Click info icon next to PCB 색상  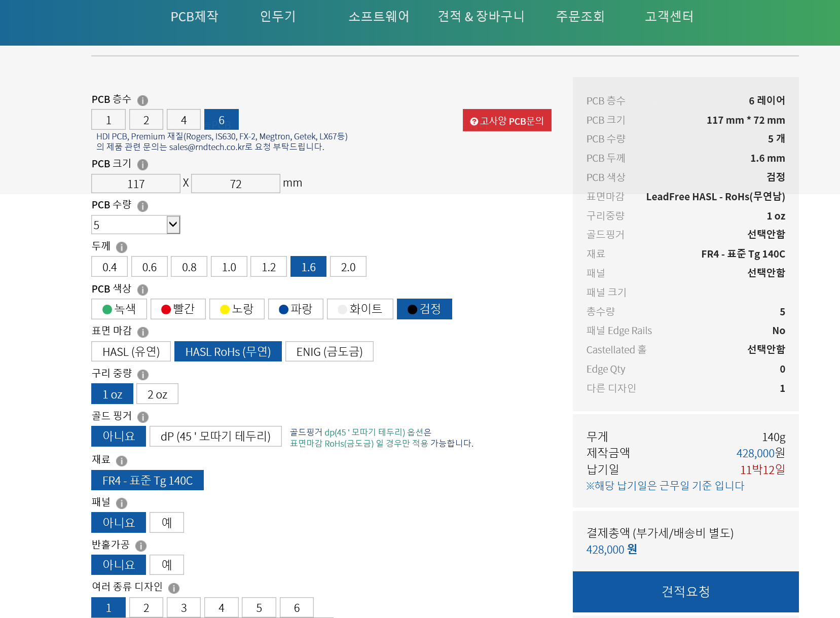[142, 290]
